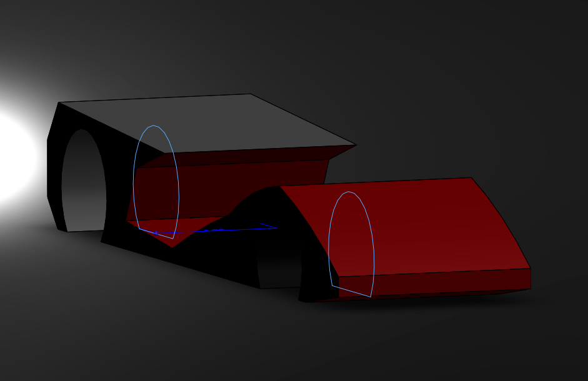Viewport: 588px width, 381px height.
Task: Select the narrow dark red chamfer below gray top
Action: (250, 156)
